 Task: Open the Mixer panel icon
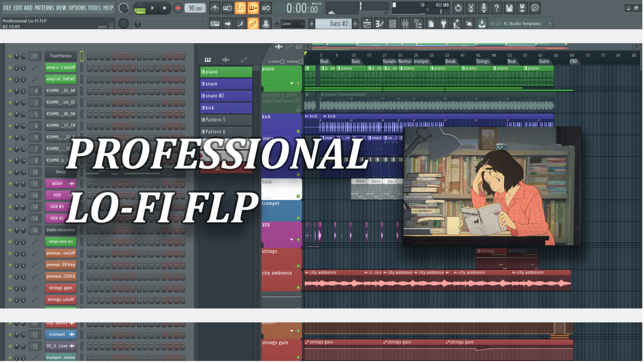click(x=405, y=23)
